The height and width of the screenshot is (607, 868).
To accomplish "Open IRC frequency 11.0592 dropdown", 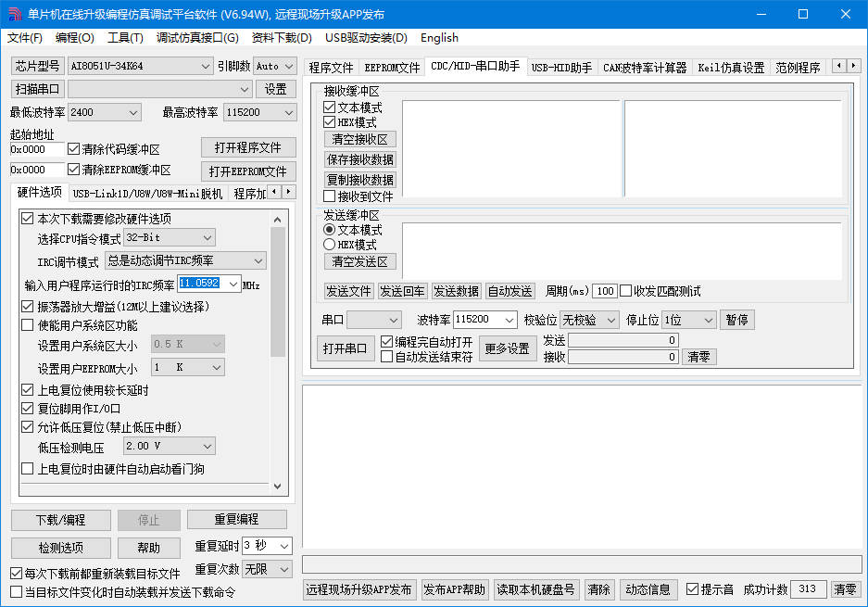I will click(233, 284).
